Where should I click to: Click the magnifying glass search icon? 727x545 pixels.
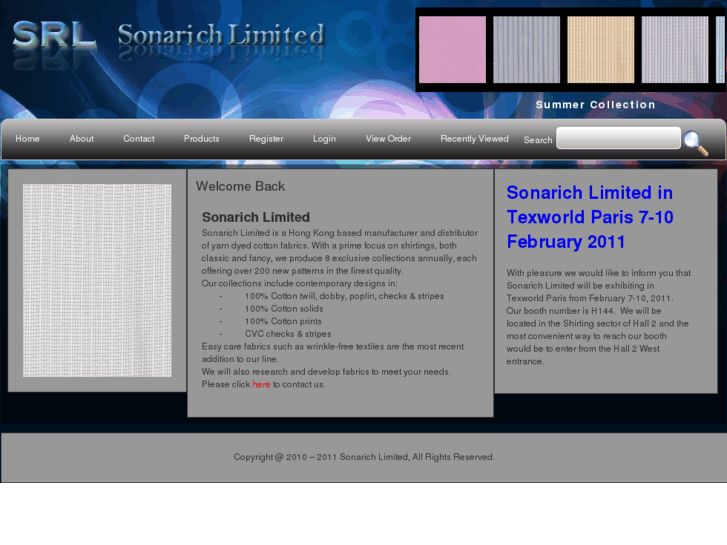click(696, 143)
